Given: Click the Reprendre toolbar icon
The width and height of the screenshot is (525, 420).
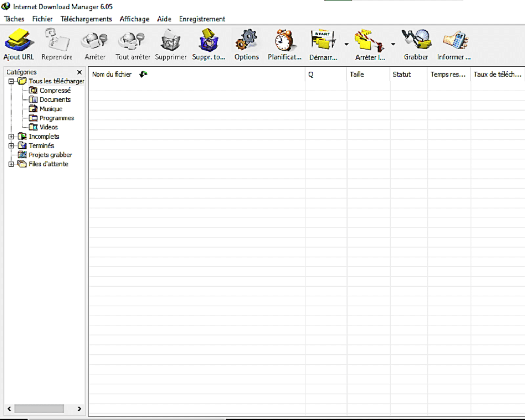Looking at the screenshot, I should pyautogui.click(x=57, y=40).
